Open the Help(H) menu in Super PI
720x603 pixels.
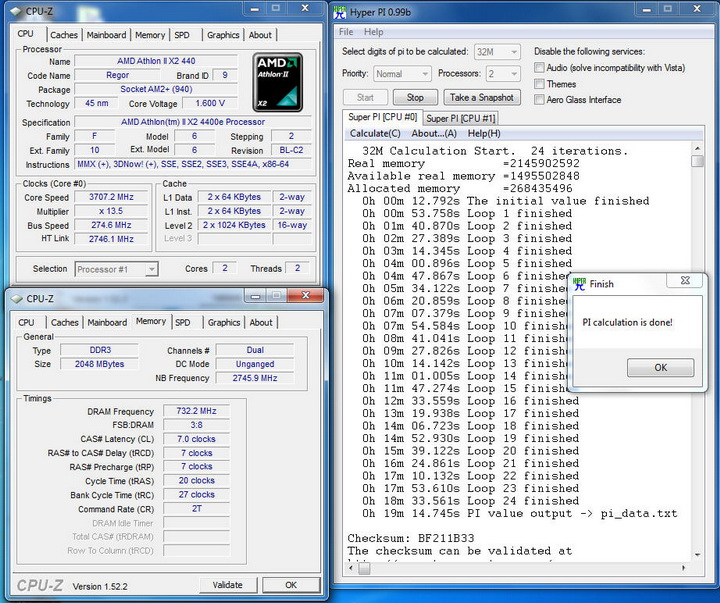click(x=484, y=134)
